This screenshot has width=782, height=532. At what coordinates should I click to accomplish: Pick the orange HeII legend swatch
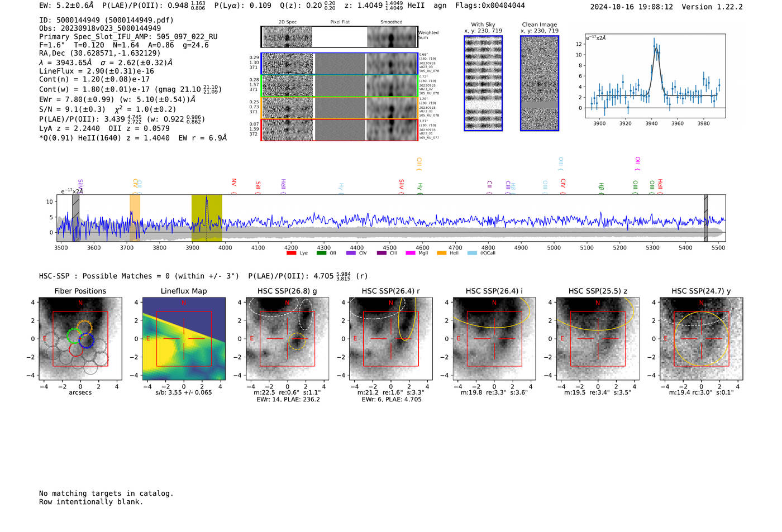[441, 253]
